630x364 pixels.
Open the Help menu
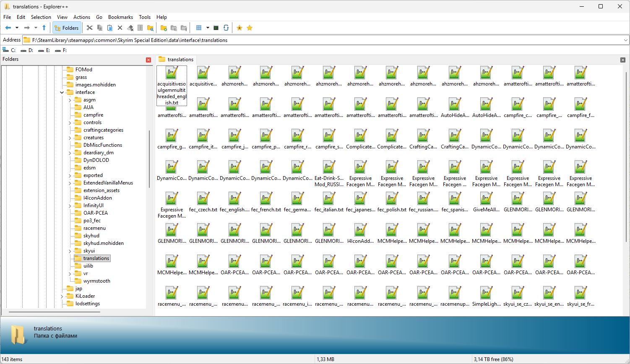click(161, 17)
